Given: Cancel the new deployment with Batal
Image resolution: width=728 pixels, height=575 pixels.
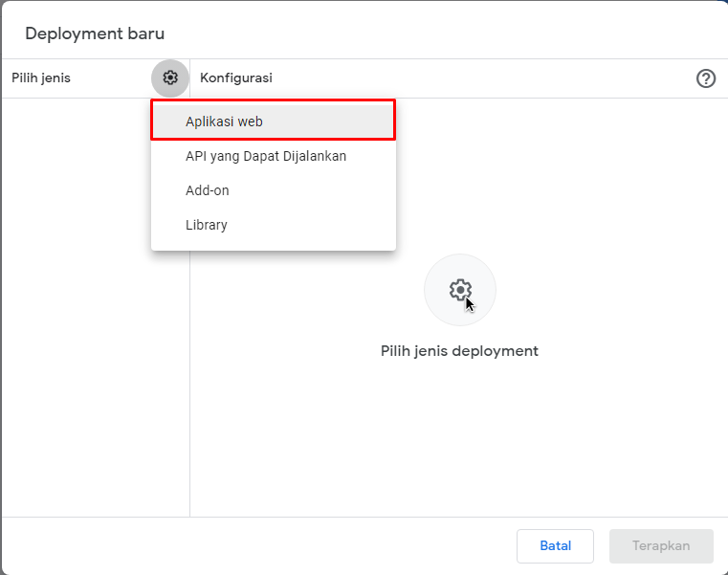Looking at the screenshot, I should [555, 545].
